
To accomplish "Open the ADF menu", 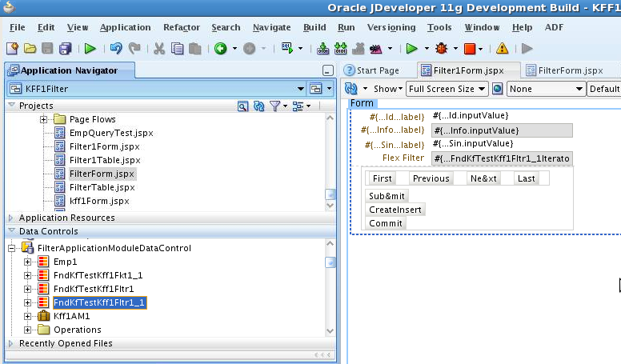I will pyautogui.click(x=554, y=27).
